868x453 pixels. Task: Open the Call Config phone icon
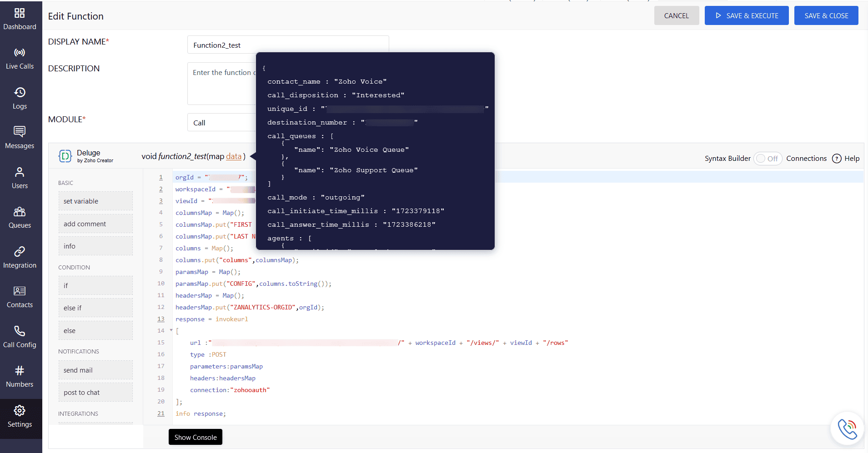(20, 331)
